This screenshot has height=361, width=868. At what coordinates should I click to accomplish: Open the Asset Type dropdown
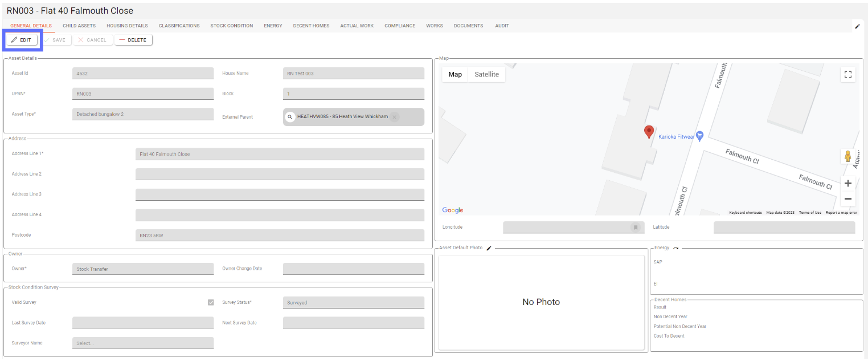(x=142, y=114)
